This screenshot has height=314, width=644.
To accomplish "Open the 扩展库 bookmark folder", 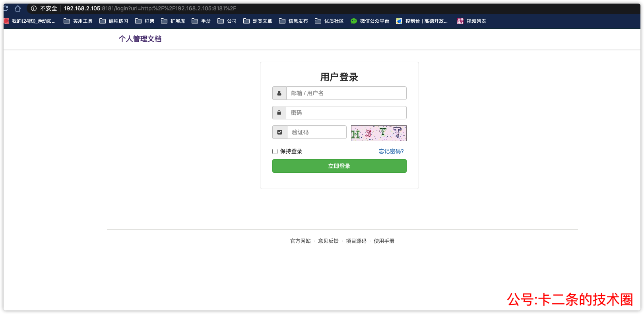I will tap(173, 21).
